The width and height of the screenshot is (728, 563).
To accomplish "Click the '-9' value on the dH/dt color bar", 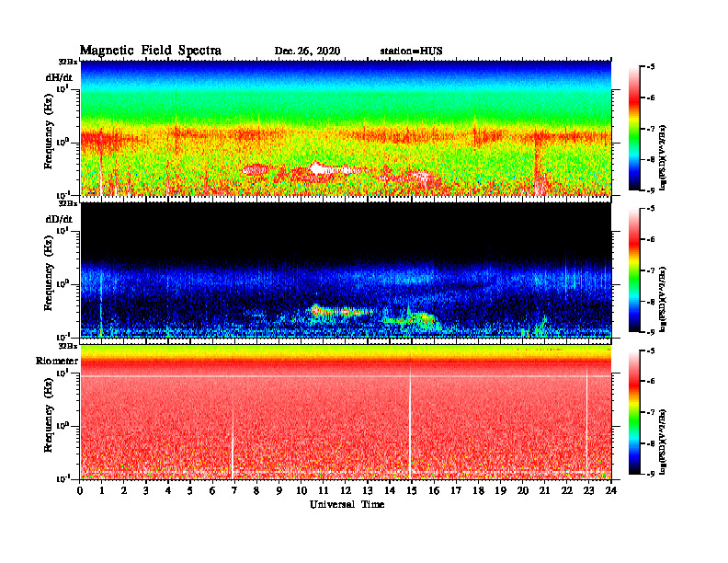I will click(x=650, y=190).
